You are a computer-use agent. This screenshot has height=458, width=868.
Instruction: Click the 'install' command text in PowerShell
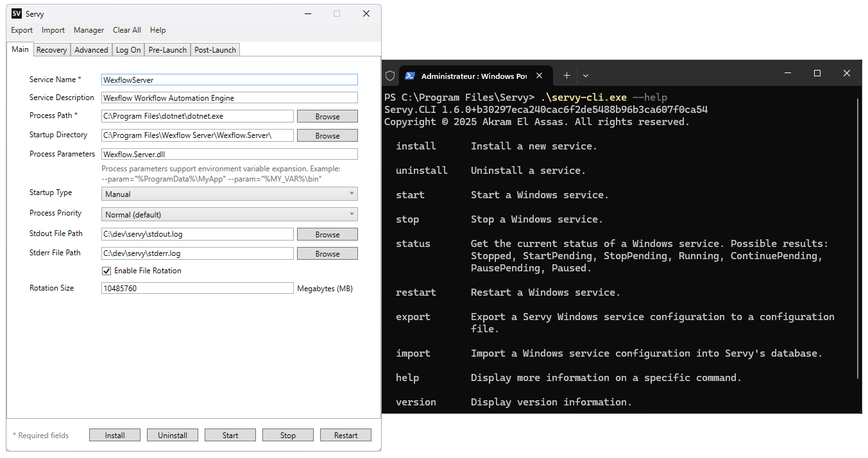[x=416, y=146]
